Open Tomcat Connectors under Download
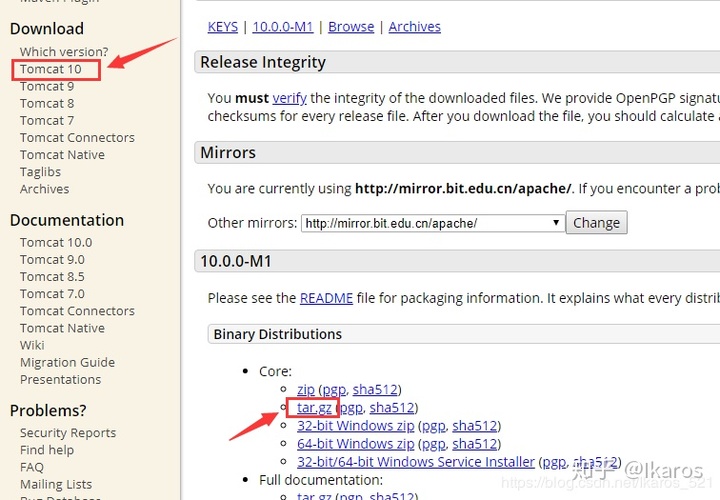The image size is (720, 500). 77,137
